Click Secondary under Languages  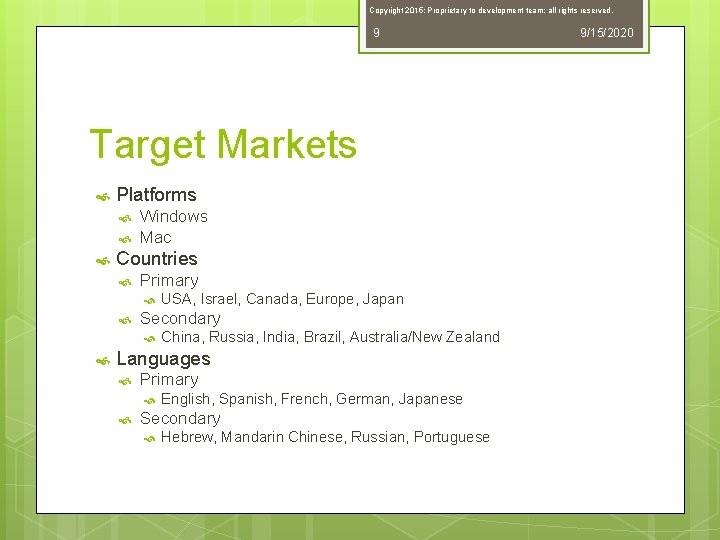point(180,418)
